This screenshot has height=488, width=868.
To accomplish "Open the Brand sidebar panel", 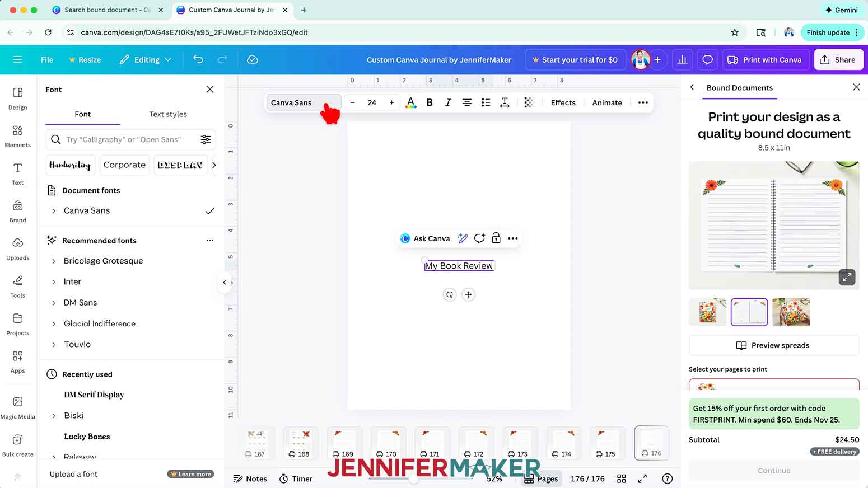I will (x=17, y=212).
